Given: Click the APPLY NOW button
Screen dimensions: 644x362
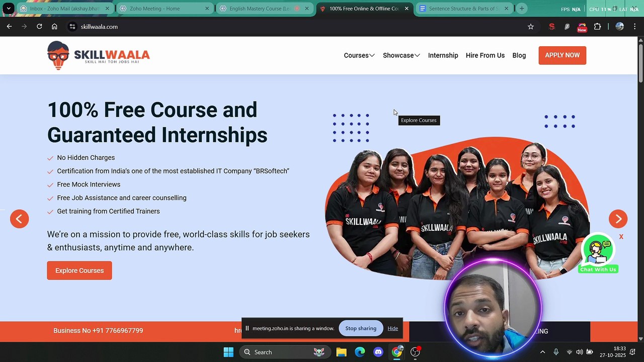Looking at the screenshot, I should (562, 55).
